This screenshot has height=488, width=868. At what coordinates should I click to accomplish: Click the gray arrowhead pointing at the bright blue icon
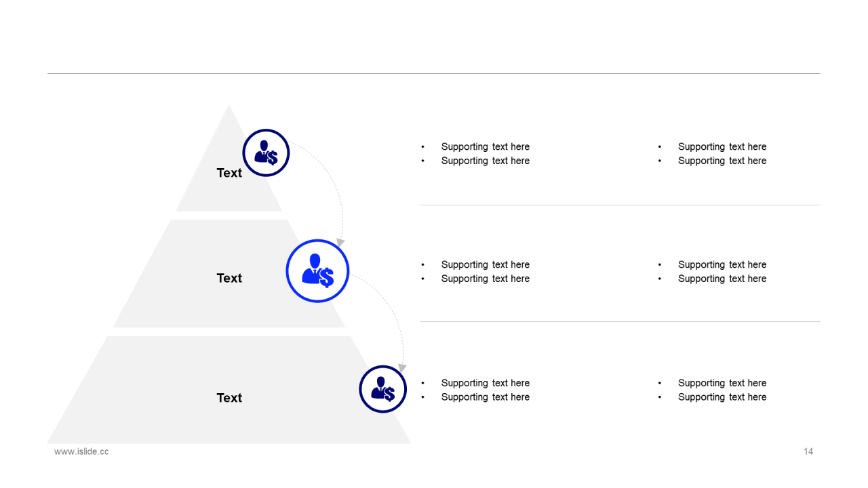(x=340, y=243)
